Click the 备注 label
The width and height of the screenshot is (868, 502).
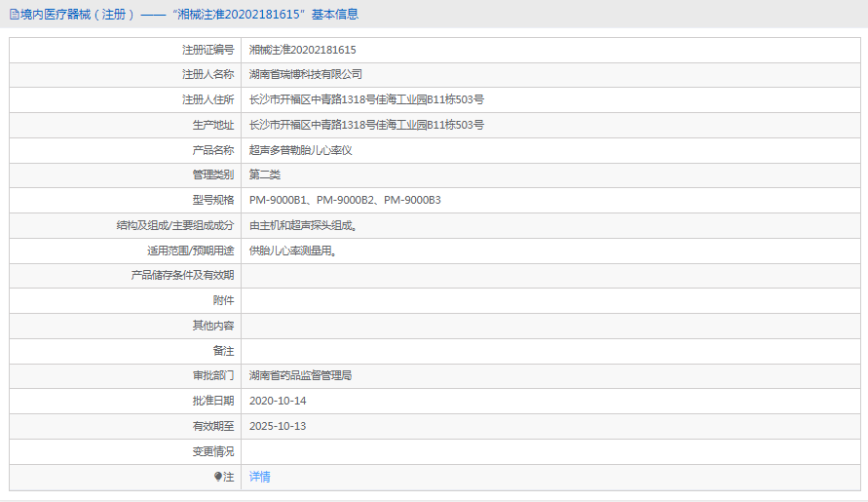click(x=224, y=351)
